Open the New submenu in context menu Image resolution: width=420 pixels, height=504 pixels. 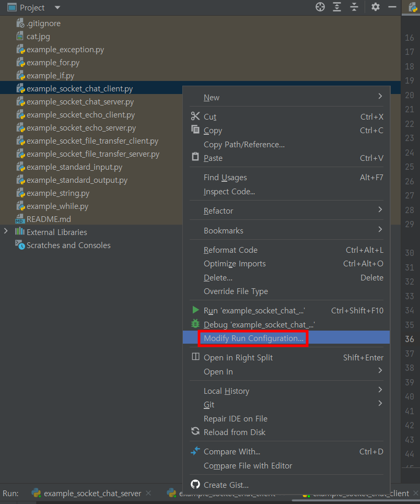[286, 97]
